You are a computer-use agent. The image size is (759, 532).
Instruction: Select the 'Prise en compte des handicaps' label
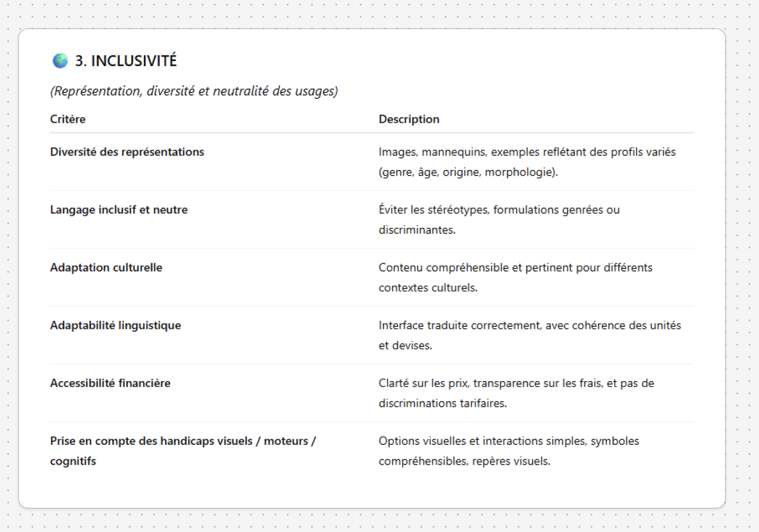click(x=183, y=440)
